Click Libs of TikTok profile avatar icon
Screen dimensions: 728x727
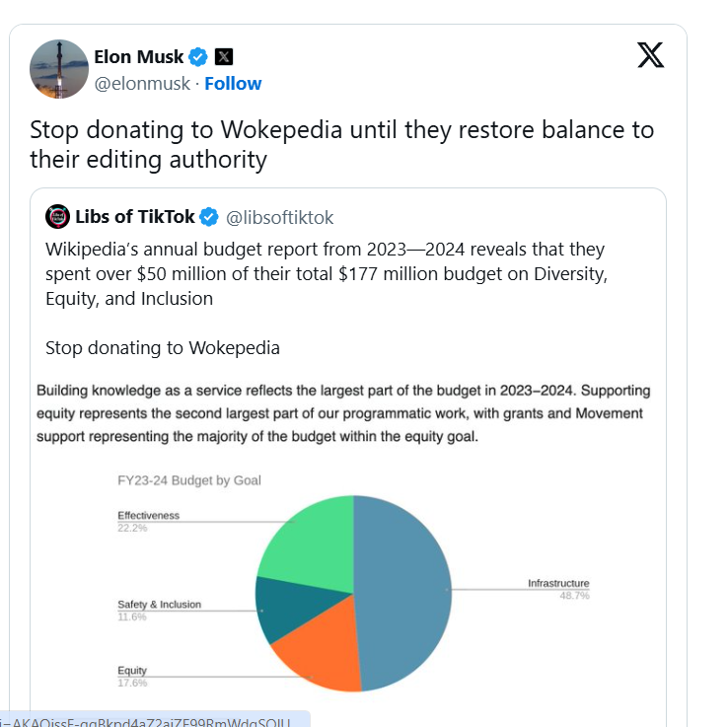[57, 217]
